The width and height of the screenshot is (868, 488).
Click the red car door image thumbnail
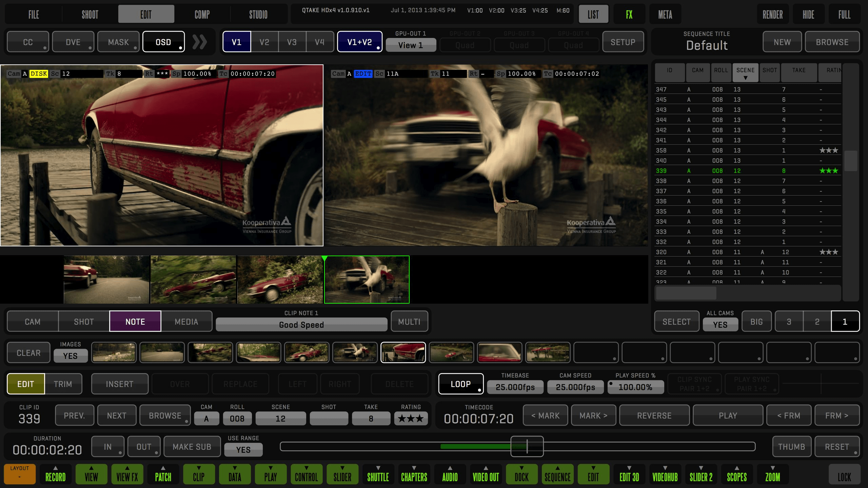click(403, 353)
